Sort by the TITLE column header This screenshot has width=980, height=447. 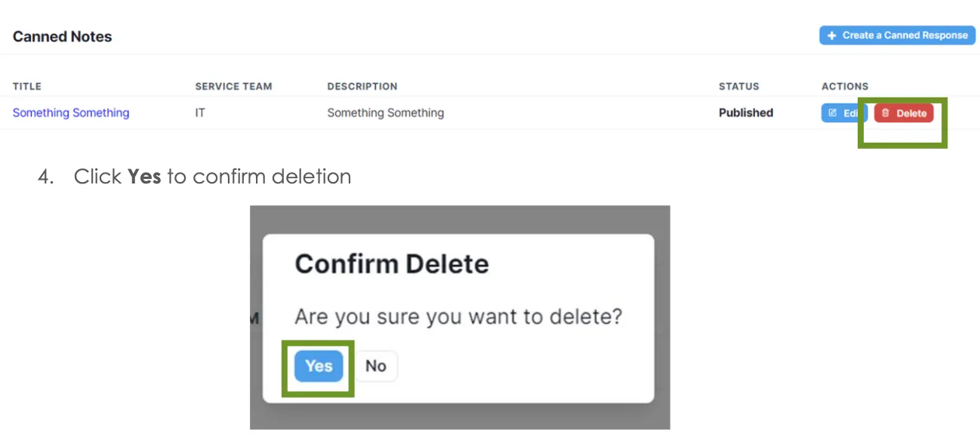[x=27, y=86]
